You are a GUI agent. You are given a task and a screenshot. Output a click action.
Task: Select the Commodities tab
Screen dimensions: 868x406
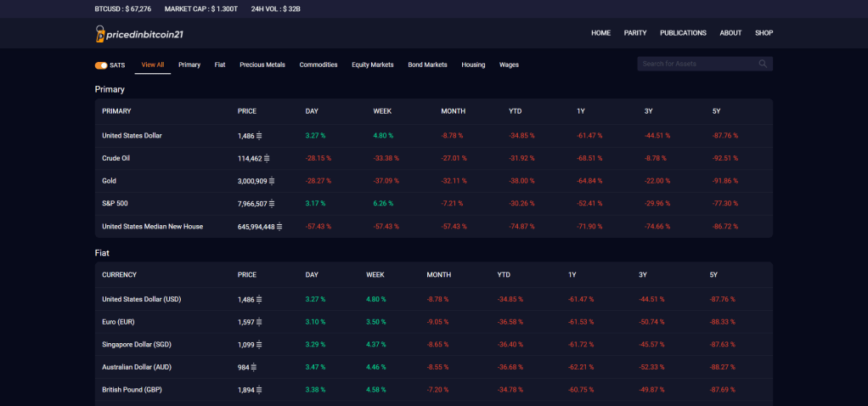click(x=318, y=65)
